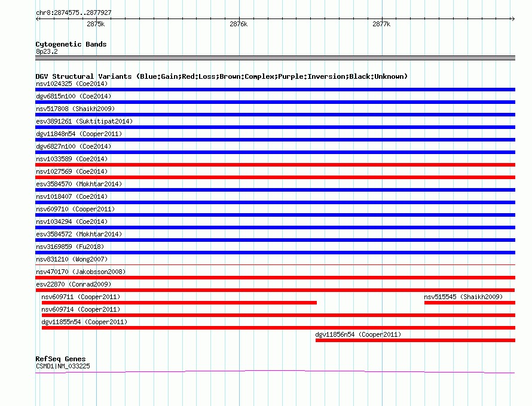Click the blue bar of nsv3169859 (Fu2018)

275,253
